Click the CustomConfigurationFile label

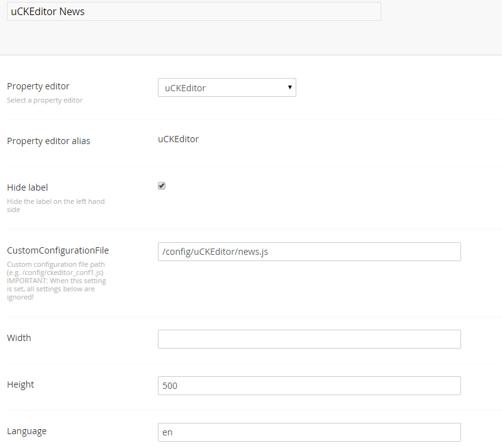(58, 250)
